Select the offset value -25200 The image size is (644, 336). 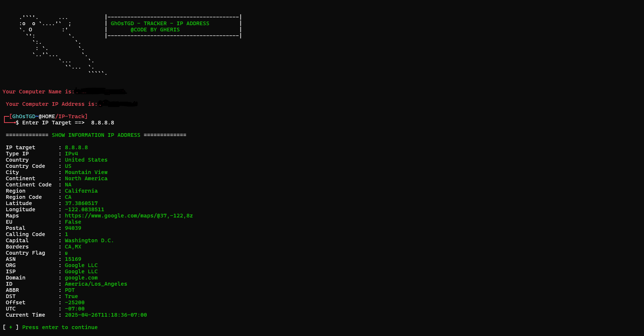[x=75, y=302]
